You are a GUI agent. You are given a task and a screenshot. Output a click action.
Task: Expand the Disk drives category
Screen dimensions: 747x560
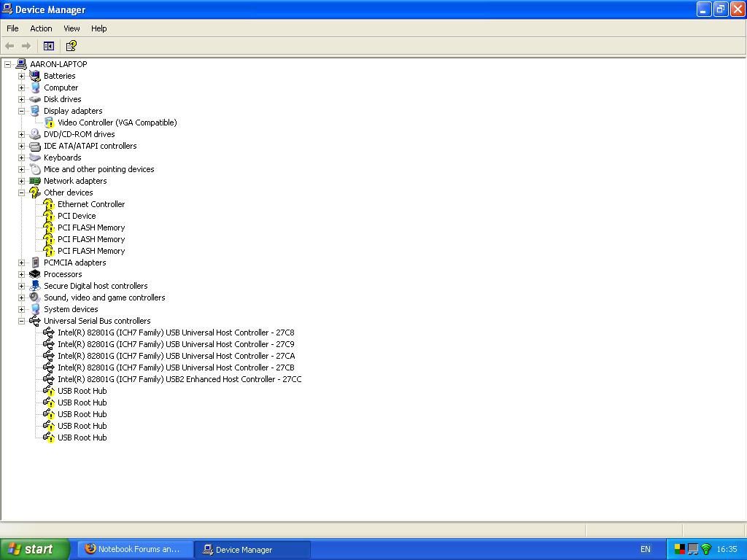[x=21, y=99]
